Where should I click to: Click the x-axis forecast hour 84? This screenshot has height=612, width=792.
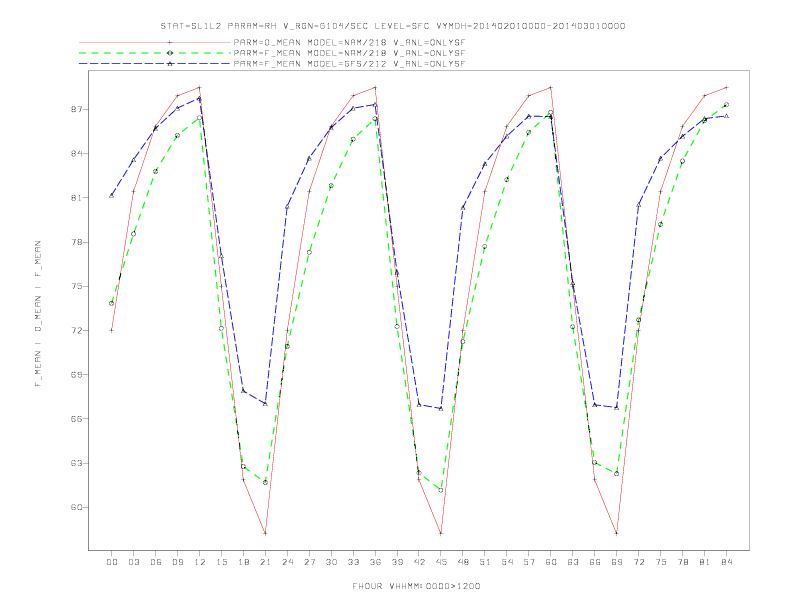(727, 562)
